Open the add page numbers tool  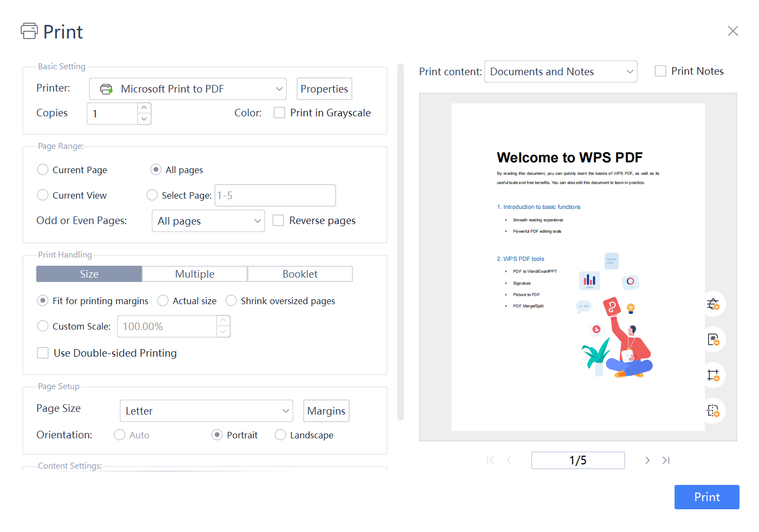pyautogui.click(x=714, y=339)
